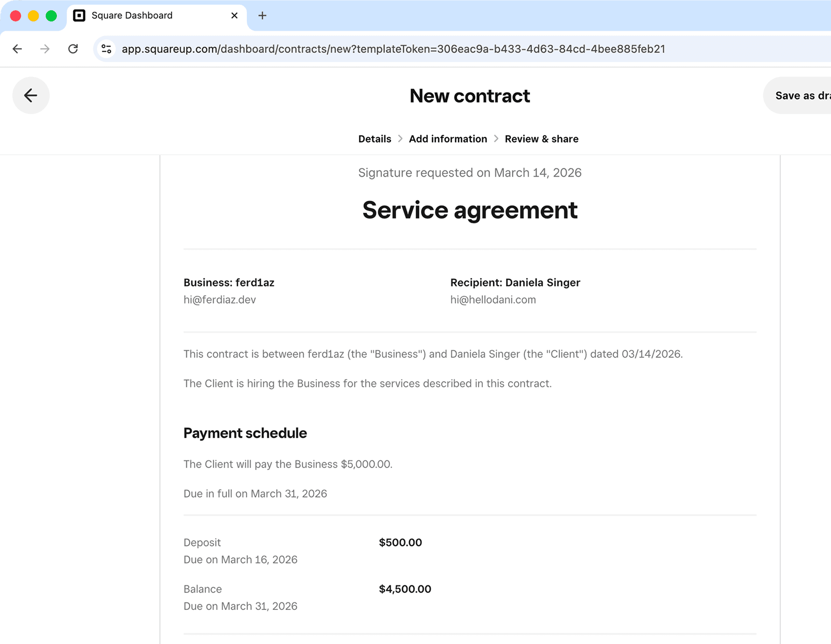This screenshot has width=831, height=644.
Task: Open the hi@hellodani.com email link
Action: click(x=493, y=299)
